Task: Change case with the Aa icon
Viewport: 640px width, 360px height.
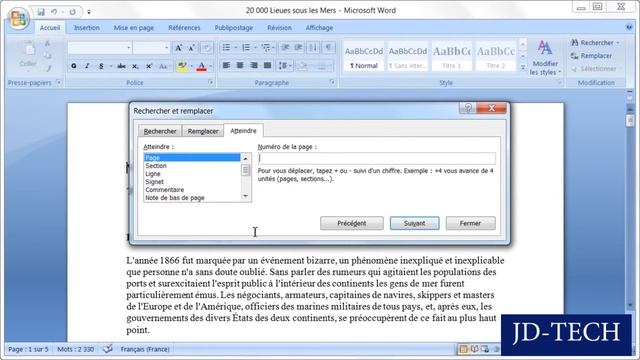Action: 163,66
